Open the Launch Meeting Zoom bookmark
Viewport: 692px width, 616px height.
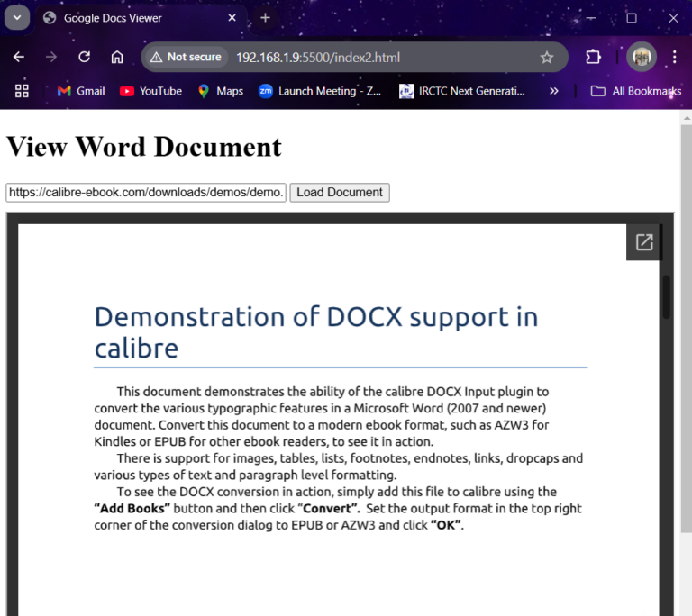pyautogui.click(x=320, y=91)
